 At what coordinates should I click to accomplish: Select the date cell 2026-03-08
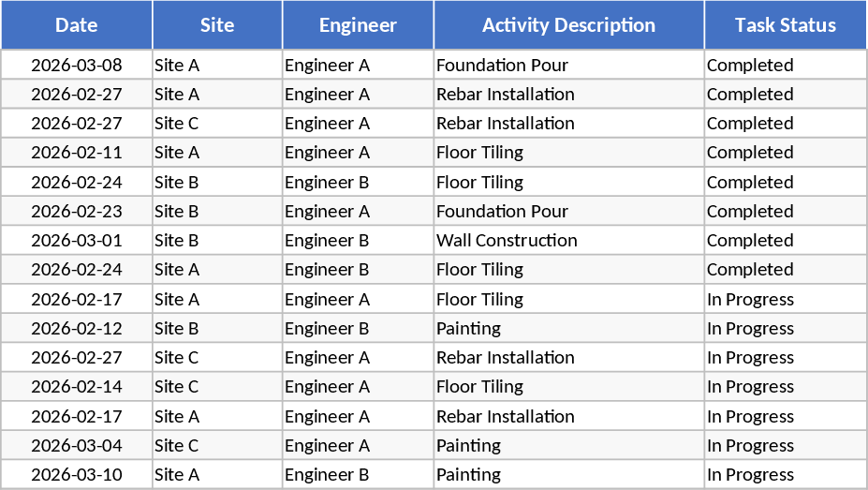77,65
